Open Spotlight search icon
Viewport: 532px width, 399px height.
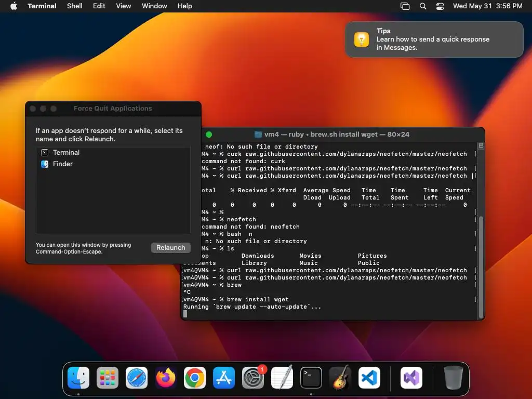423,6
